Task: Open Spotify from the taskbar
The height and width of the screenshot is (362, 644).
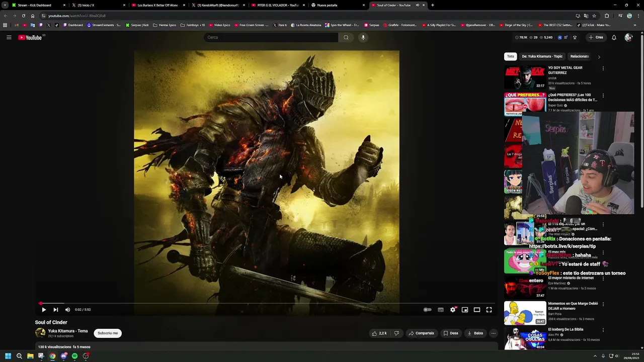Action: click(74, 356)
